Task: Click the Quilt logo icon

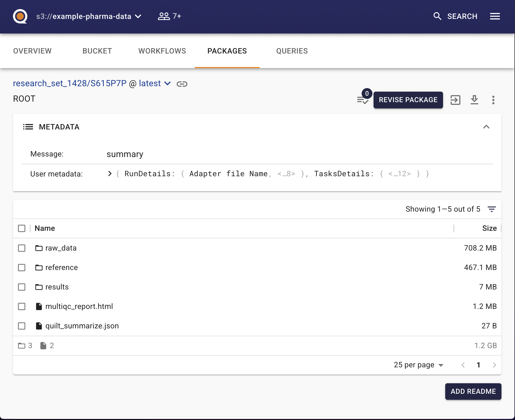Action: click(20, 16)
